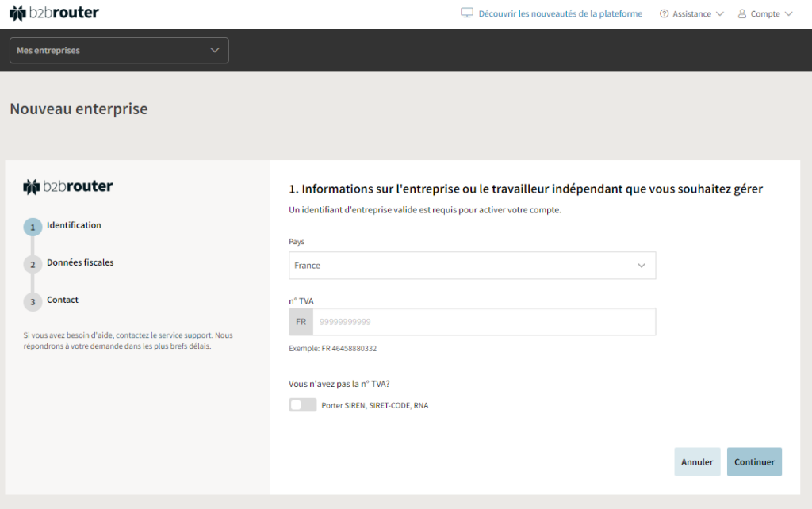This screenshot has width=812, height=509.
Task: Select step 2 circle for Données fiscales
Action: 33,265
